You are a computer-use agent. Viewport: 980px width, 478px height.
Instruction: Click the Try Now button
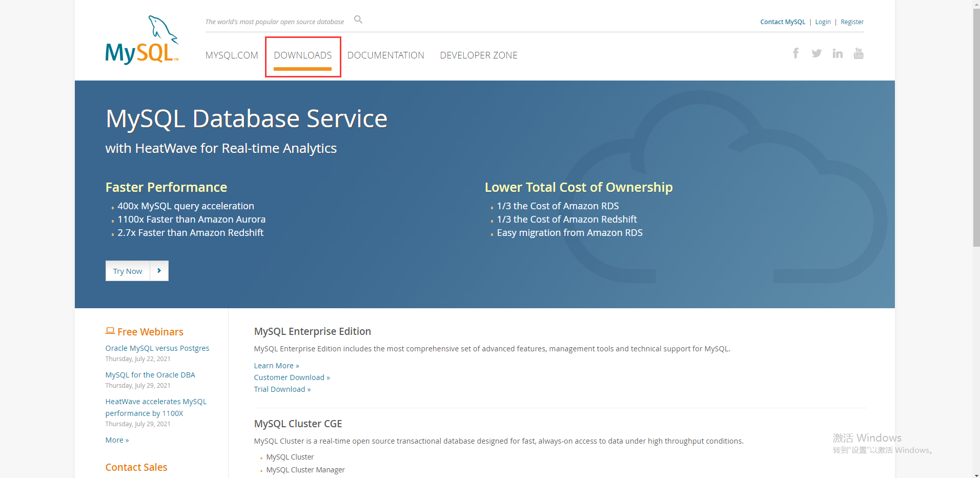coord(128,271)
